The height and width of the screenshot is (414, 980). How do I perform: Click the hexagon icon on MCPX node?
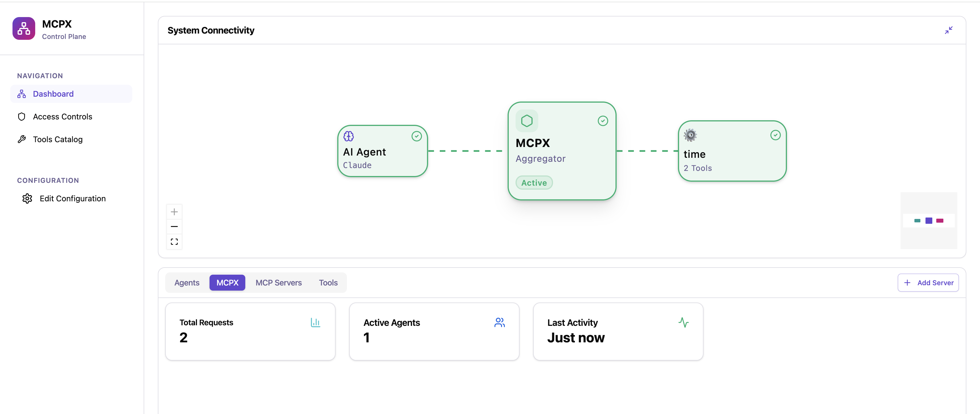[527, 121]
